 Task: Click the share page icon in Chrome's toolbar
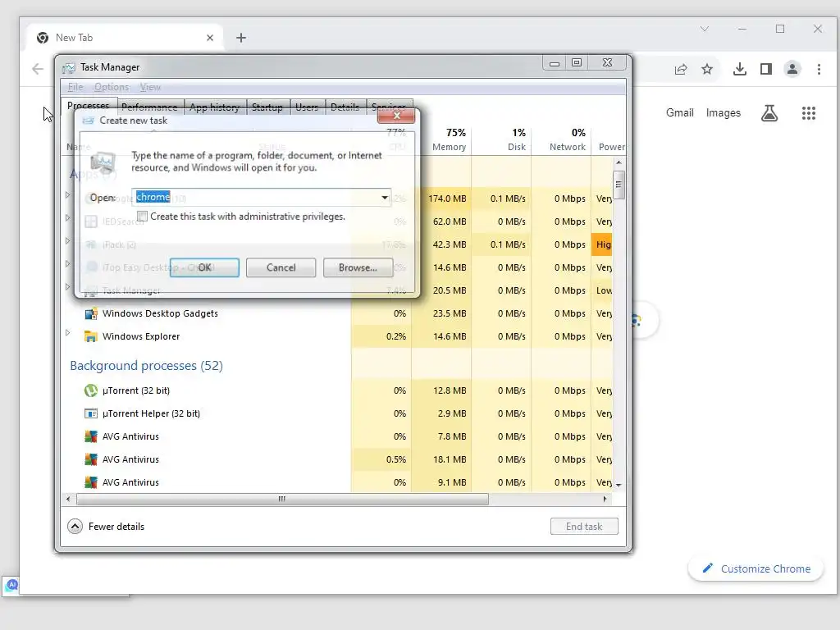point(681,69)
